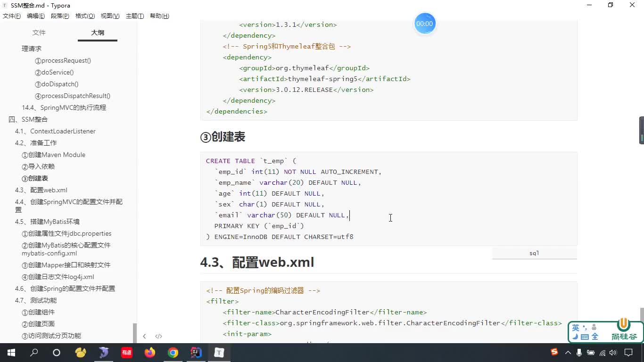Open battery status in system tray
Viewport: 644px width, 362px height.
[591, 353]
